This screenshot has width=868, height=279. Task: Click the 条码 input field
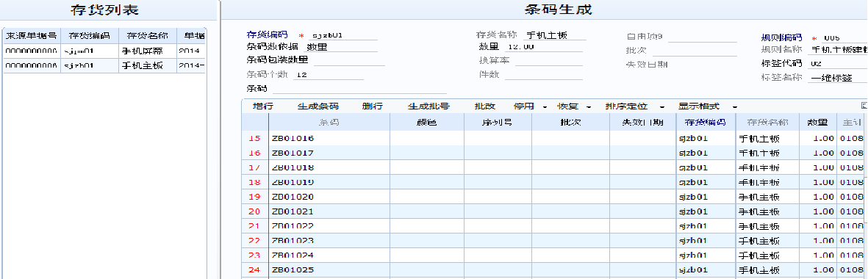[359, 88]
